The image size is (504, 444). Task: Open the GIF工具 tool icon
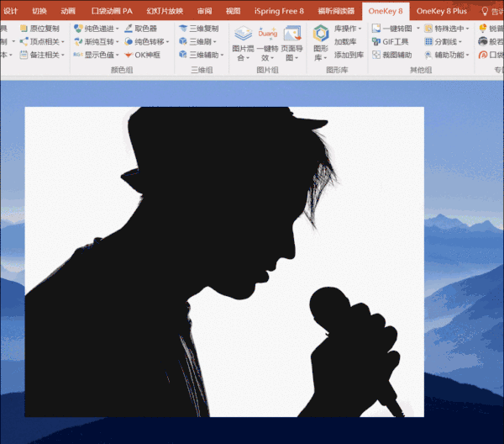click(376, 41)
